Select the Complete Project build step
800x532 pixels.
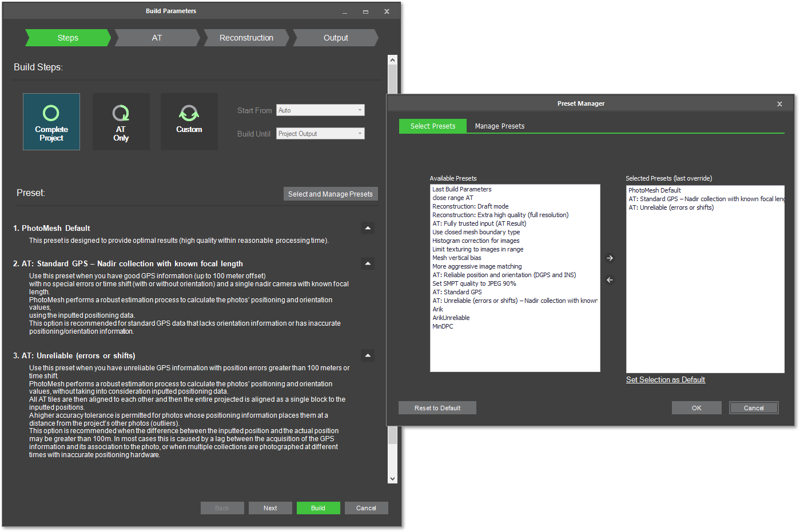click(51, 122)
